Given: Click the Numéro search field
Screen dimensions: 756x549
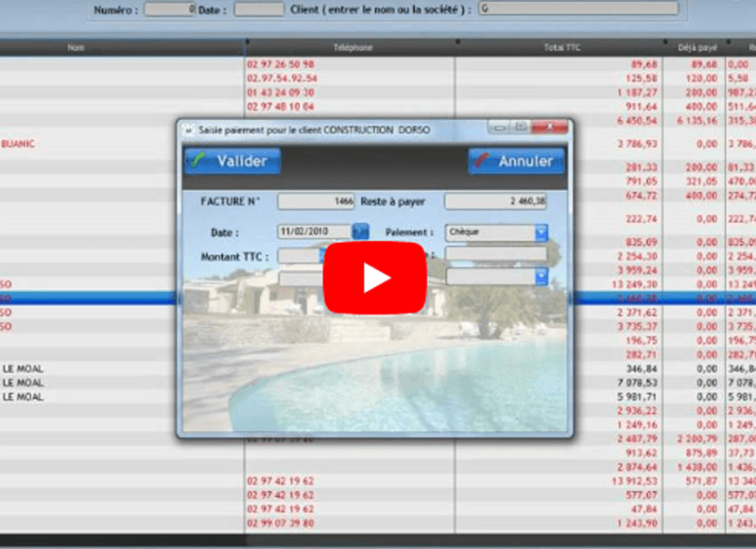Looking at the screenshot, I should [170, 9].
